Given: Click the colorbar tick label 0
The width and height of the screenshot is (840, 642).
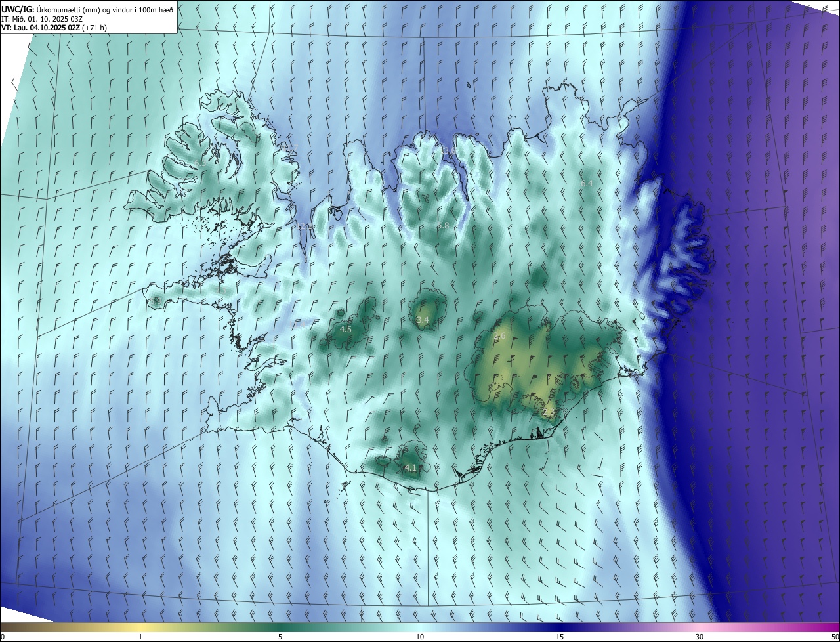Looking at the screenshot, I should click(3, 637).
